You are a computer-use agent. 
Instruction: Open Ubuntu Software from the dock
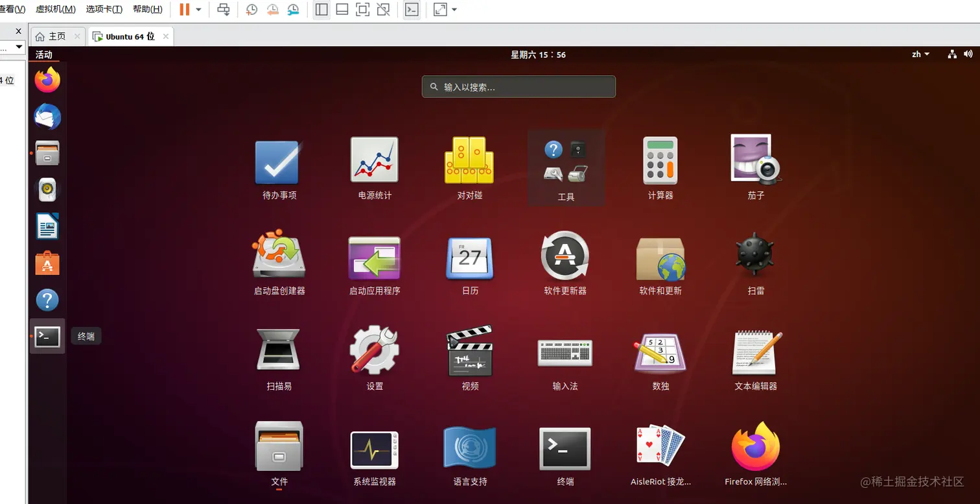(x=47, y=263)
